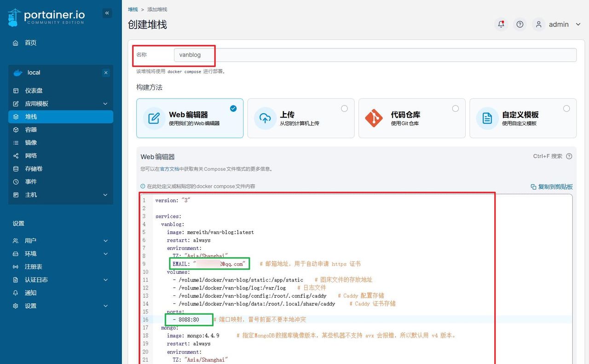Open 事件 in the sidebar
This screenshot has height=364, width=589.
point(61,182)
